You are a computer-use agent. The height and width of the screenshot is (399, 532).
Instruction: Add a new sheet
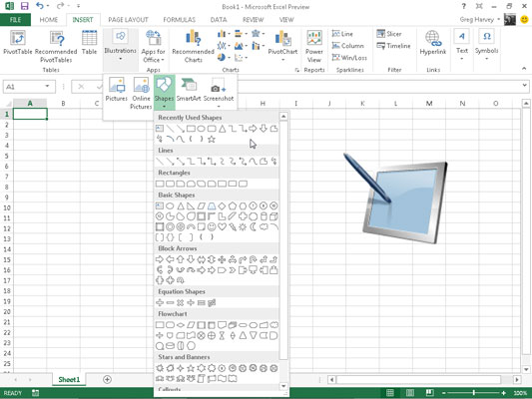[x=107, y=379]
